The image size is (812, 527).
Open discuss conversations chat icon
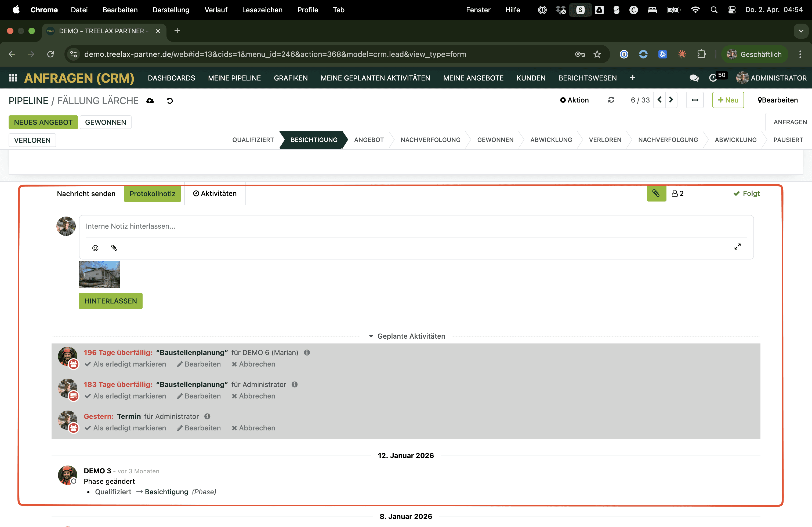(x=694, y=78)
